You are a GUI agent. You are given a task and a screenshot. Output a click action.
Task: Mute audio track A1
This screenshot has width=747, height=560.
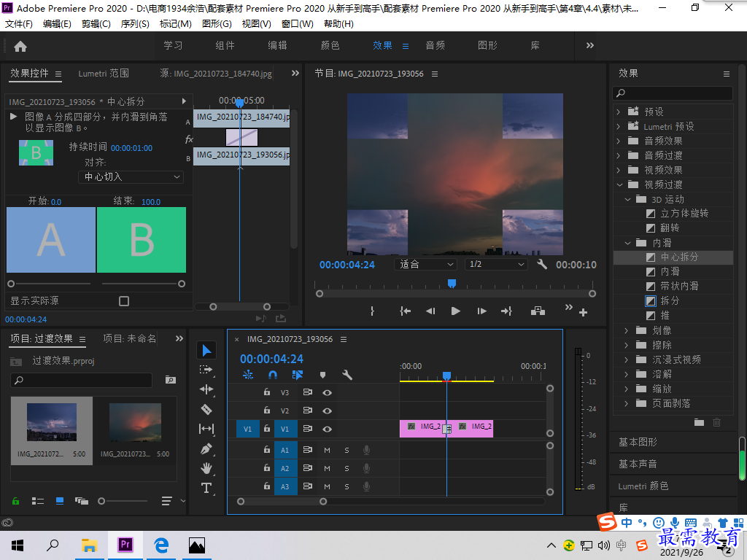pos(327,450)
